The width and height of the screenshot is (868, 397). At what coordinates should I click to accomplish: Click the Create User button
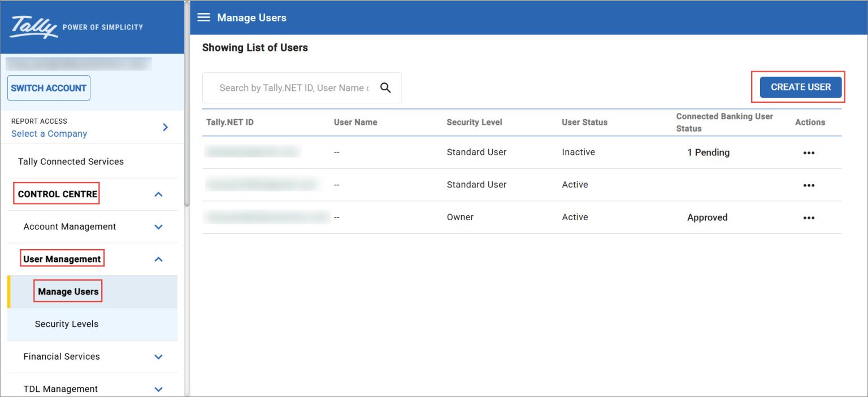coord(801,87)
